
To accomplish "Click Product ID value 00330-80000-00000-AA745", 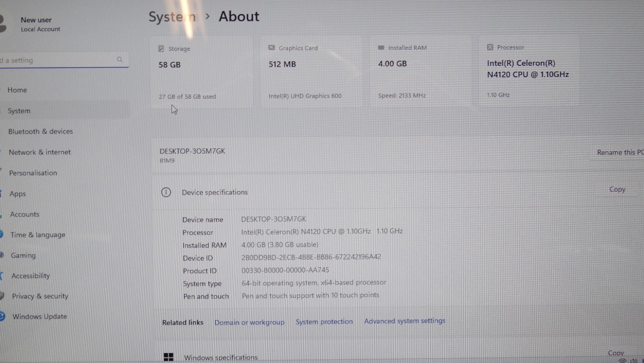I will click(x=285, y=270).
